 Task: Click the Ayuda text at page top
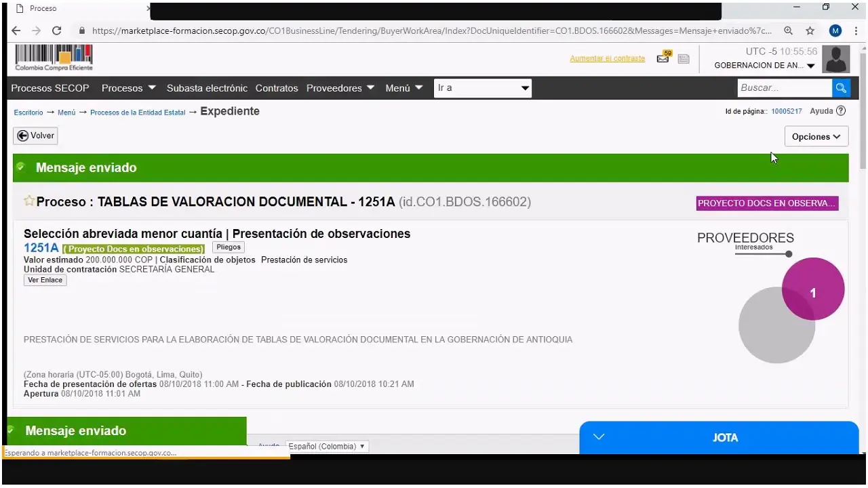point(821,111)
